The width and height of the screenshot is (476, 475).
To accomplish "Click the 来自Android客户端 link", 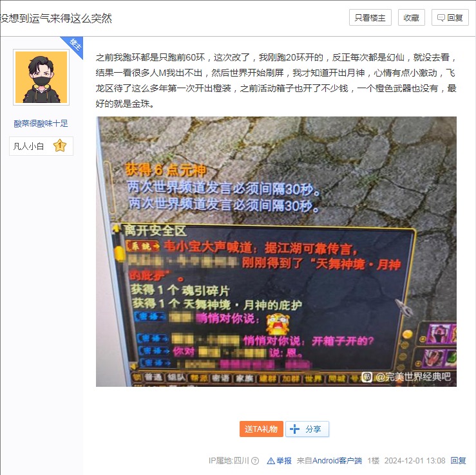I will (x=329, y=461).
